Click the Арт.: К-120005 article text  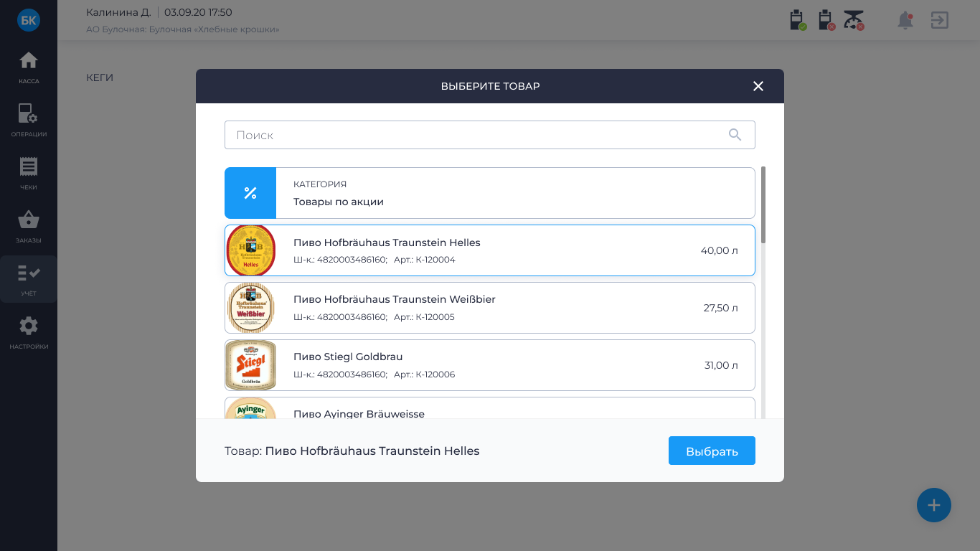pyautogui.click(x=425, y=317)
